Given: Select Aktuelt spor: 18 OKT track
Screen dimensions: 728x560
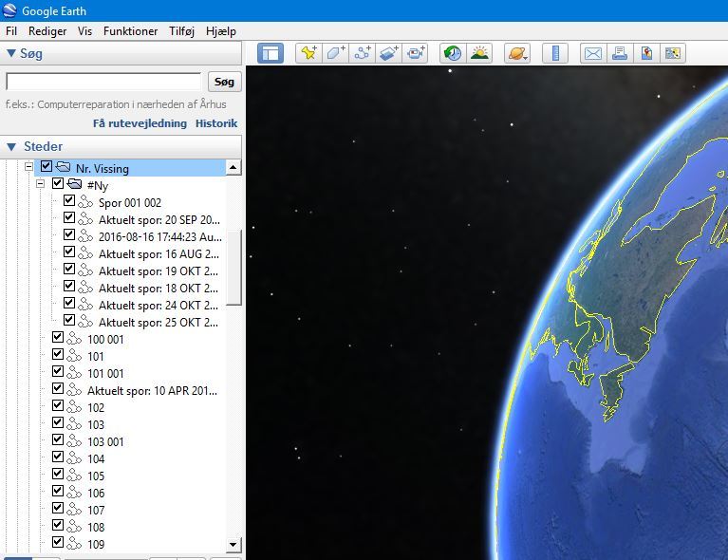Looking at the screenshot, I should tap(159, 289).
